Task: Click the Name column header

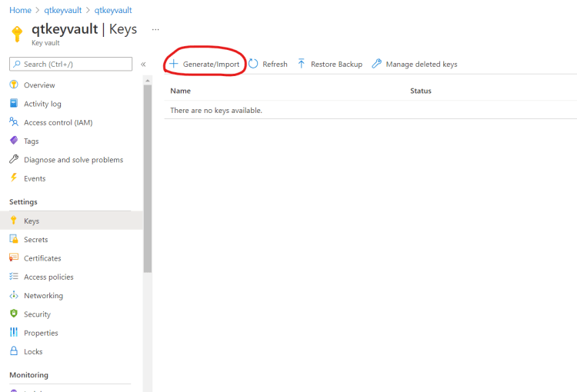Action: pyautogui.click(x=180, y=91)
